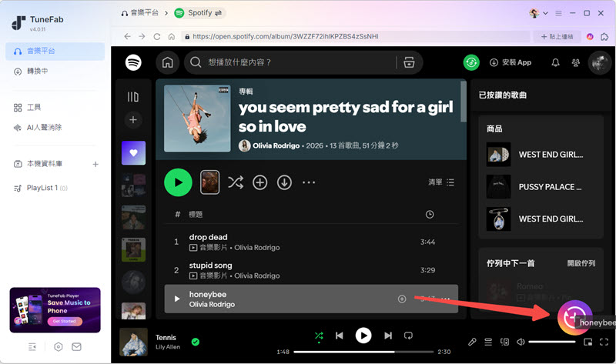
Task: Open the notifications bell
Action: (x=555, y=62)
